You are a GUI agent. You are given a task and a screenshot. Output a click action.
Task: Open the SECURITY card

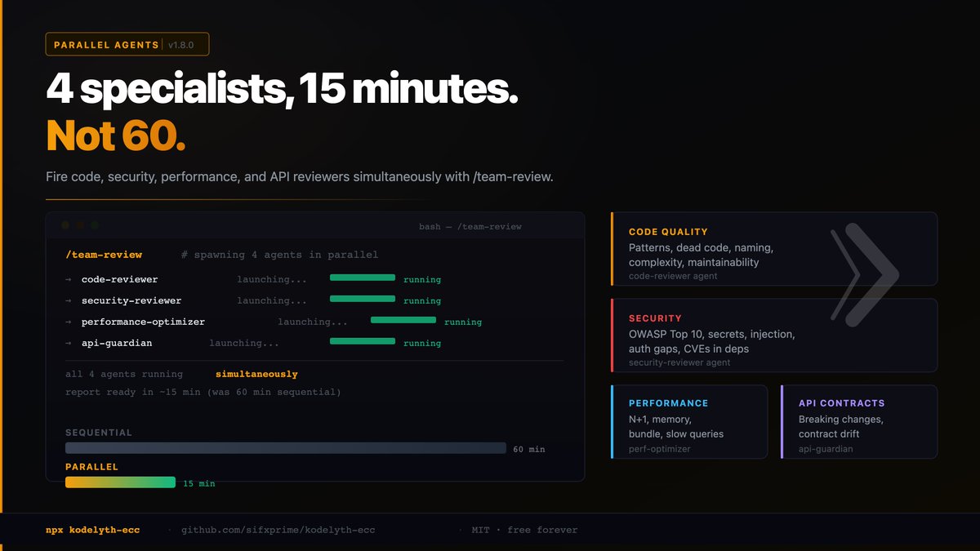[x=774, y=335]
